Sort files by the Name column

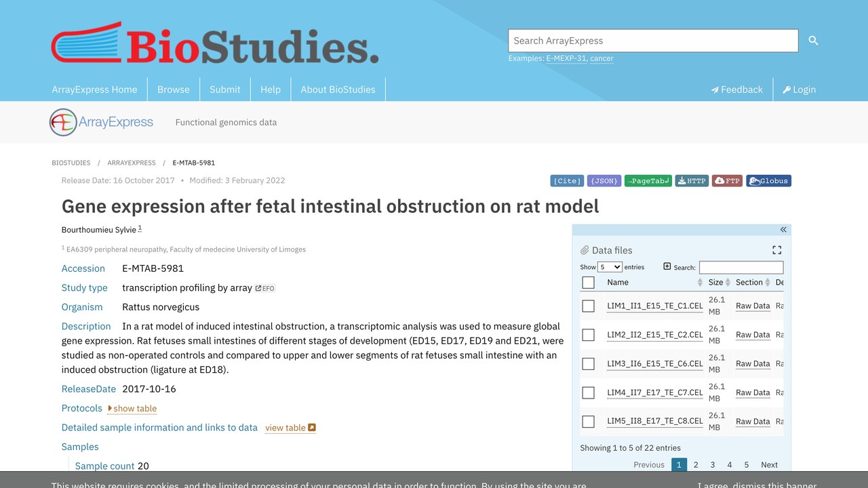(x=654, y=282)
